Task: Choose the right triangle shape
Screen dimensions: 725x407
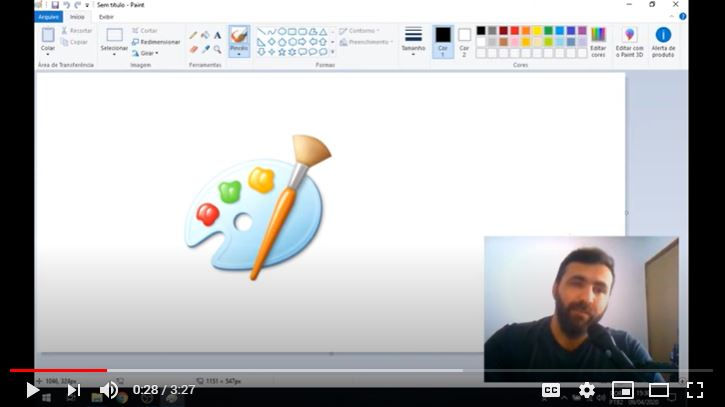Action: [261, 42]
